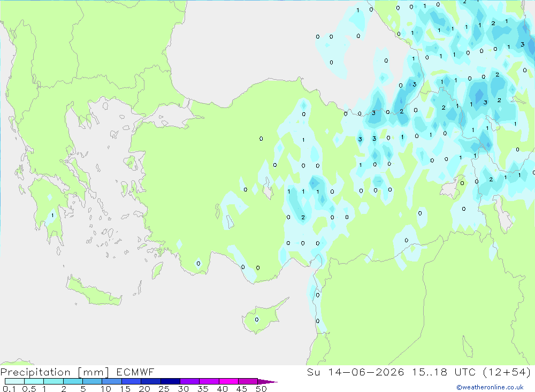Select the 0.1–0.5 mm legend color swatch
535x392 pixels.
14,381
